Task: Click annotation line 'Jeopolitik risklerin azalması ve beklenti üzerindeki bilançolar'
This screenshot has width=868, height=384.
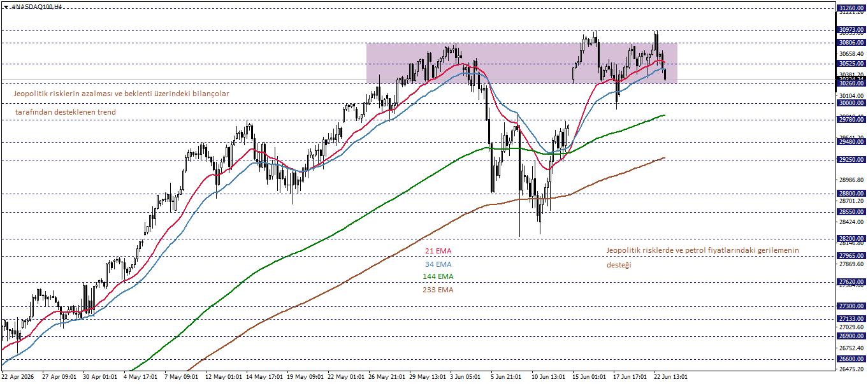Action: click(121, 94)
